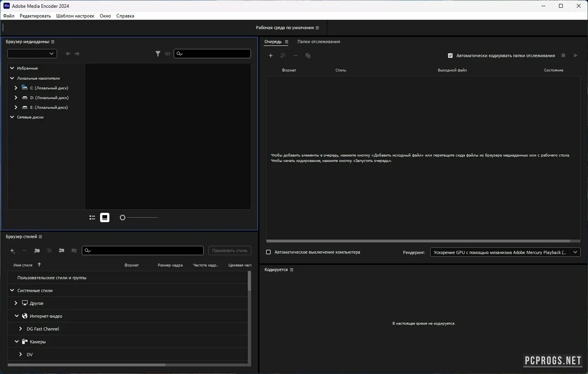Toggle the eye view icon in Media Browser
Viewport: 588px width, 374px height.
point(168,54)
